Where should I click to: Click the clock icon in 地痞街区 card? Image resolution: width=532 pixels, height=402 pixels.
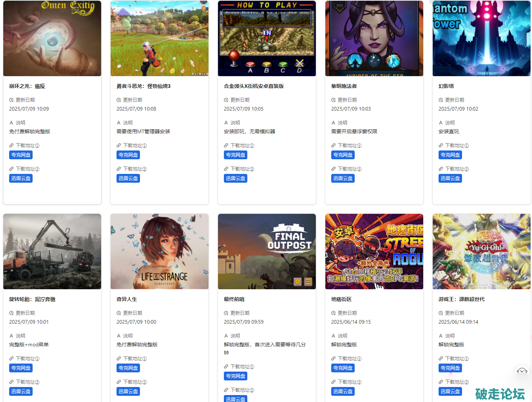click(x=333, y=313)
